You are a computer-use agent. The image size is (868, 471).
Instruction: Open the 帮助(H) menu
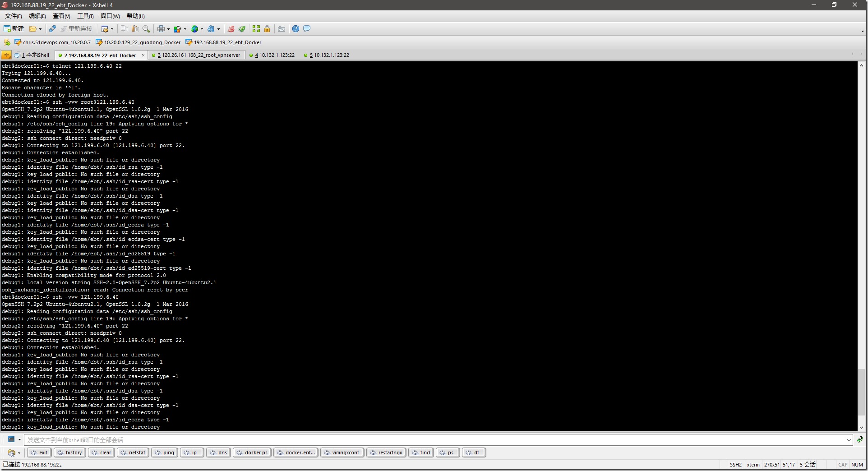pyautogui.click(x=136, y=16)
